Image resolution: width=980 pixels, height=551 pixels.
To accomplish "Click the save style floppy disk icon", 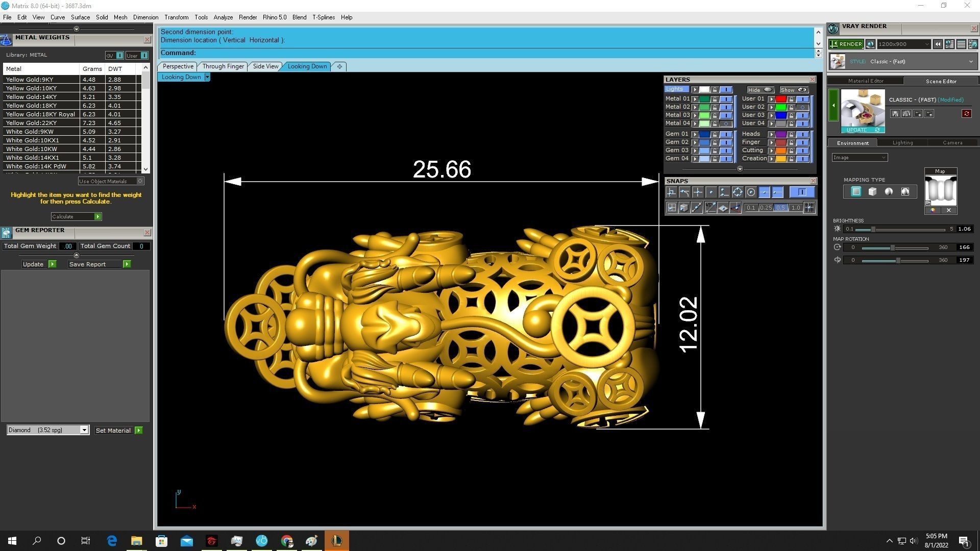I will pos(895,114).
